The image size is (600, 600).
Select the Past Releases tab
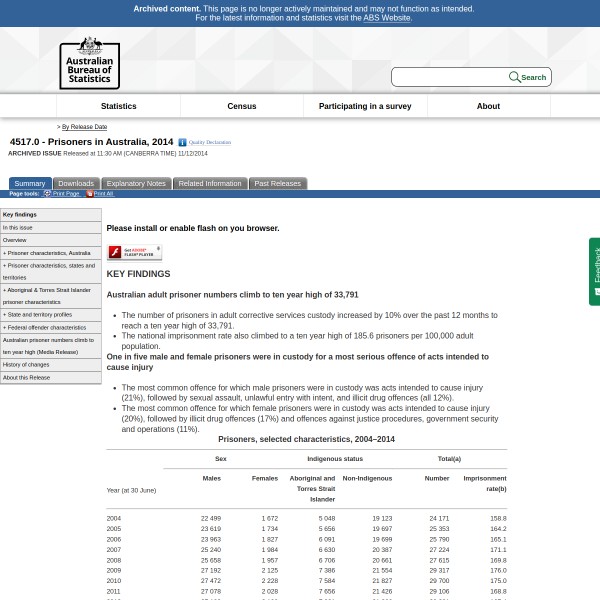point(277,184)
